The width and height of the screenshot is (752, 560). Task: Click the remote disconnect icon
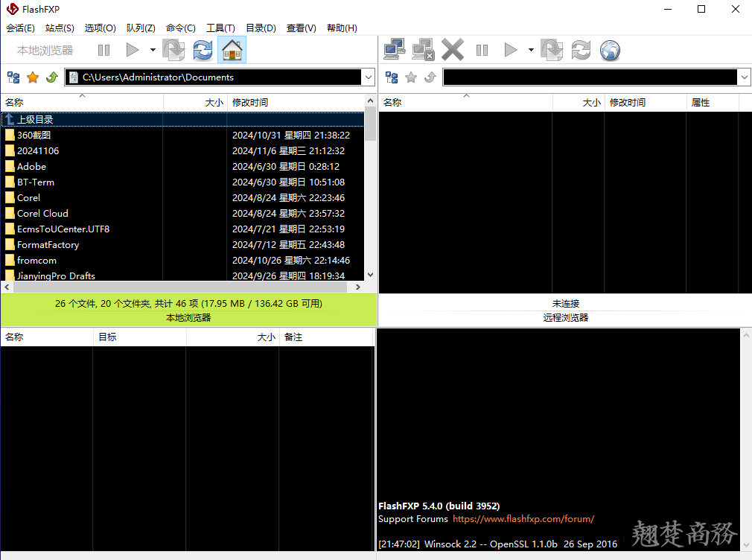(423, 50)
